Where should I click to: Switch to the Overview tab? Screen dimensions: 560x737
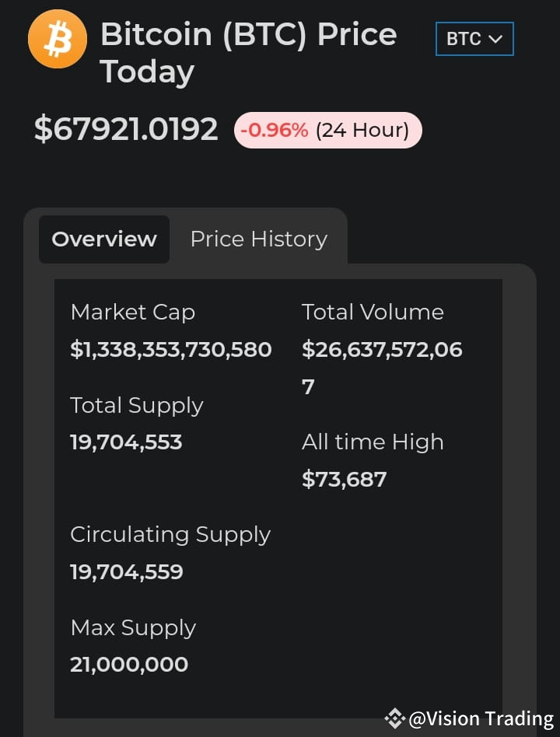104,239
